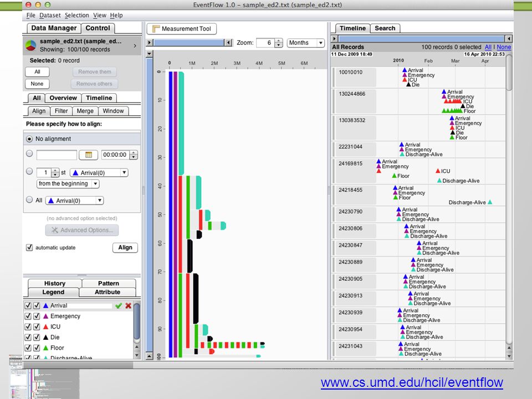The height and width of the screenshot is (399, 532).
Task: Open the View menu
Action: (99, 16)
